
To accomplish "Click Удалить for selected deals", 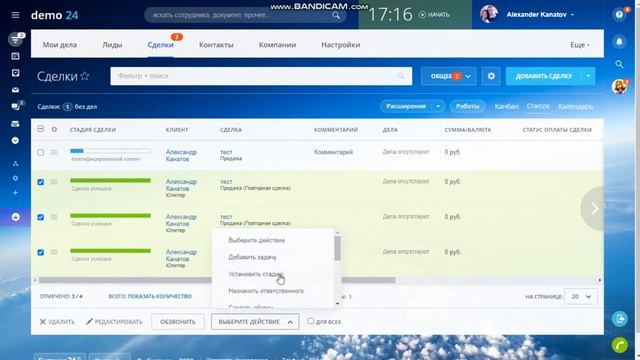I will tap(57, 322).
